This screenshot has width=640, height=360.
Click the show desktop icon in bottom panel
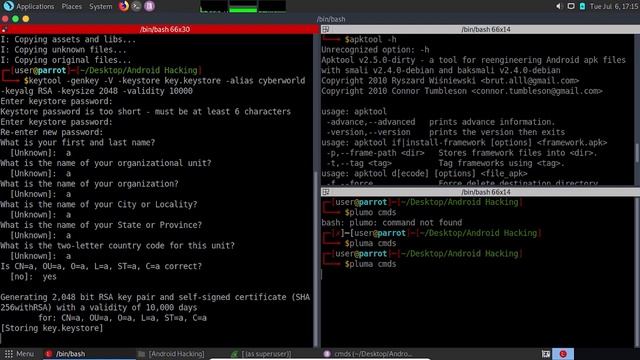pyautogui.click(x=546, y=354)
